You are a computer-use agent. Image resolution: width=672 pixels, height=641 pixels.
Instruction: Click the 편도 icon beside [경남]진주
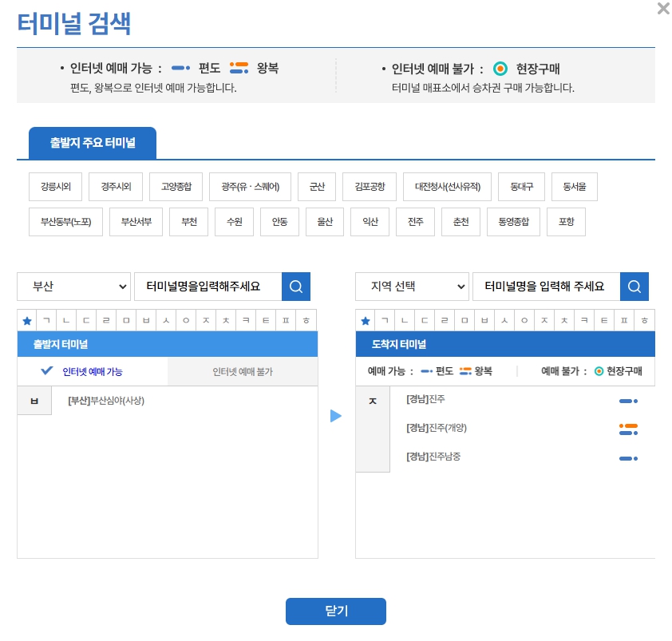(x=629, y=401)
